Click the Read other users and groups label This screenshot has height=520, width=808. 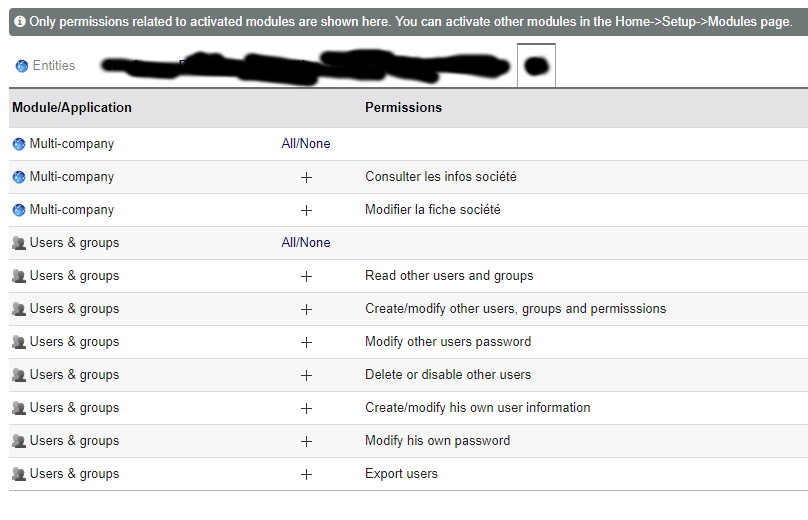[x=449, y=276]
